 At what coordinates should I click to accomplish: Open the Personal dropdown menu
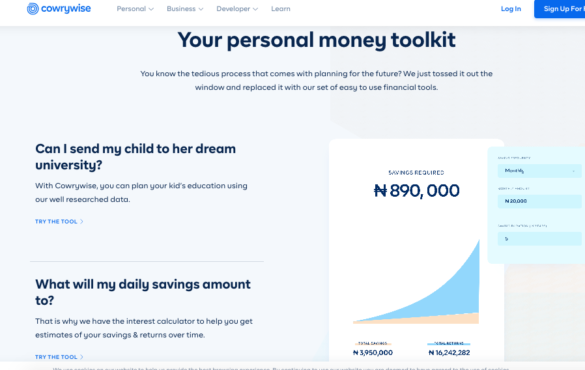(135, 9)
